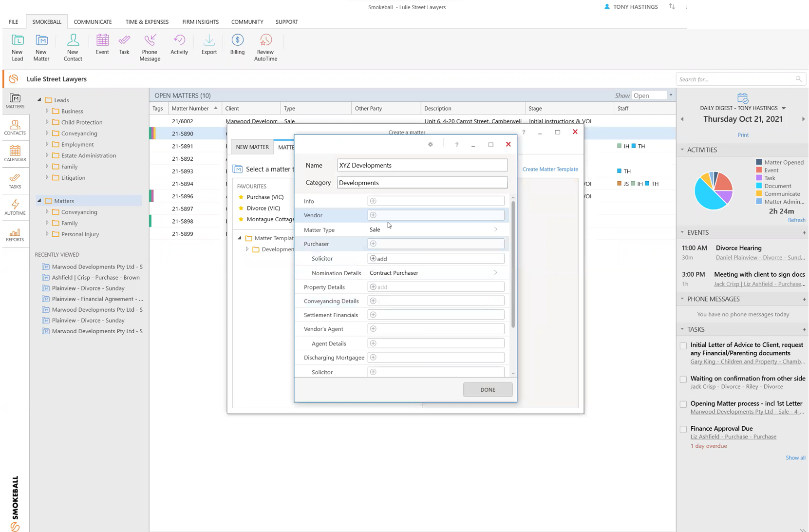
Task: Create a New Lead from ribbon
Action: (18, 48)
